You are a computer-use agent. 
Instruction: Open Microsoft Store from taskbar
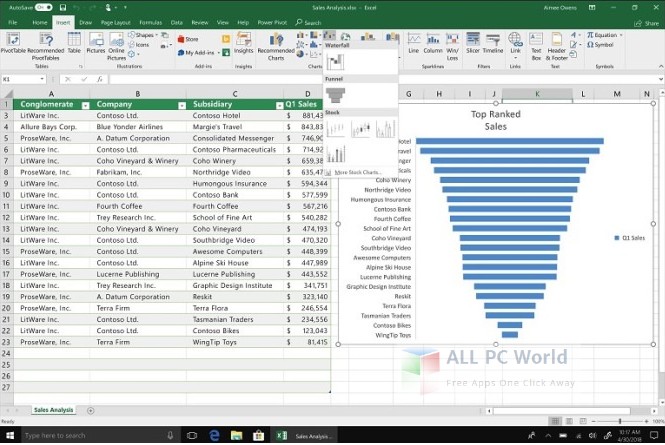[258, 436]
